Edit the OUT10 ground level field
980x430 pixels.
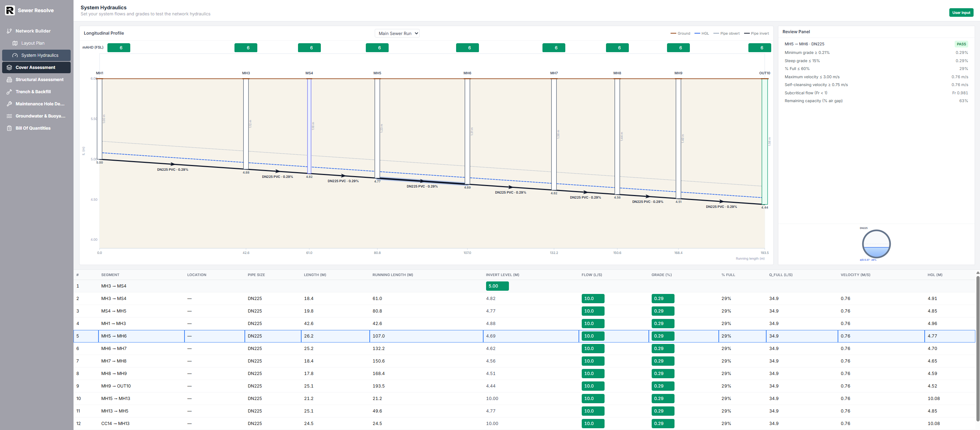click(x=759, y=47)
